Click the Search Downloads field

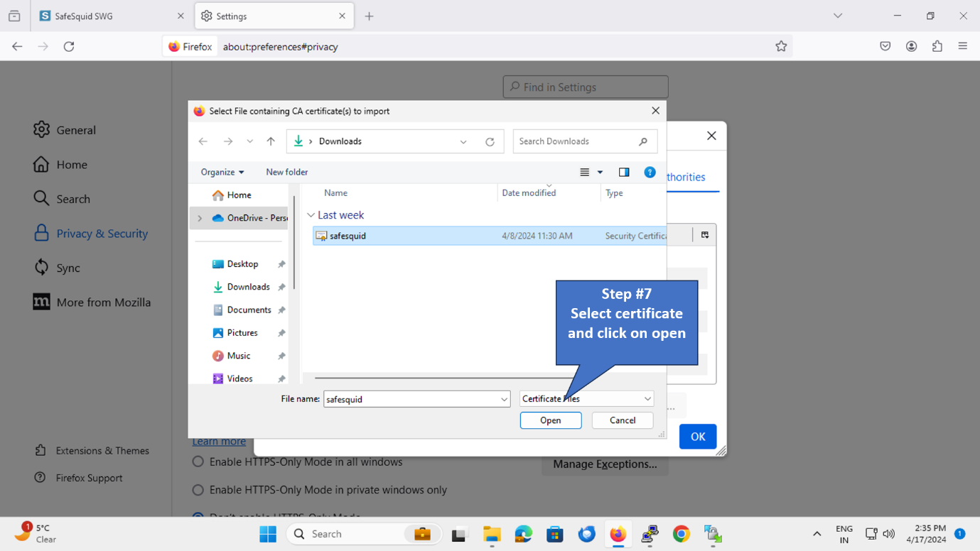[x=576, y=141]
